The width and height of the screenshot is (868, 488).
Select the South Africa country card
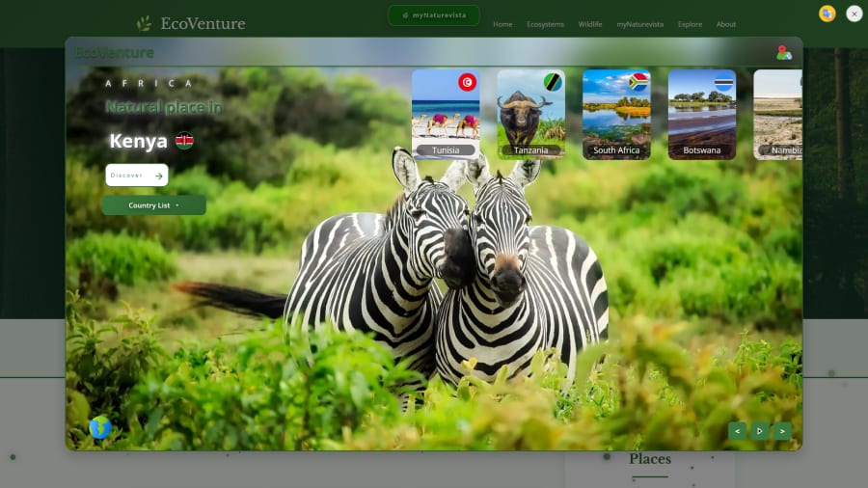616,115
